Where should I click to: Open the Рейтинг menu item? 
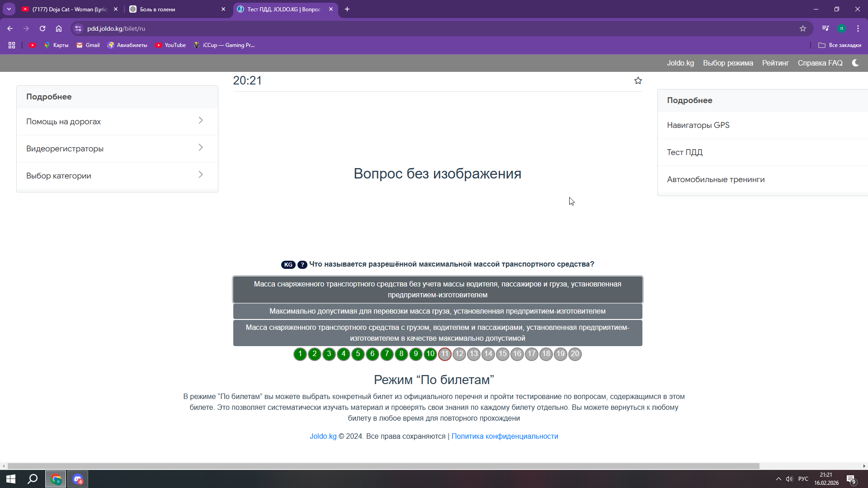775,63
